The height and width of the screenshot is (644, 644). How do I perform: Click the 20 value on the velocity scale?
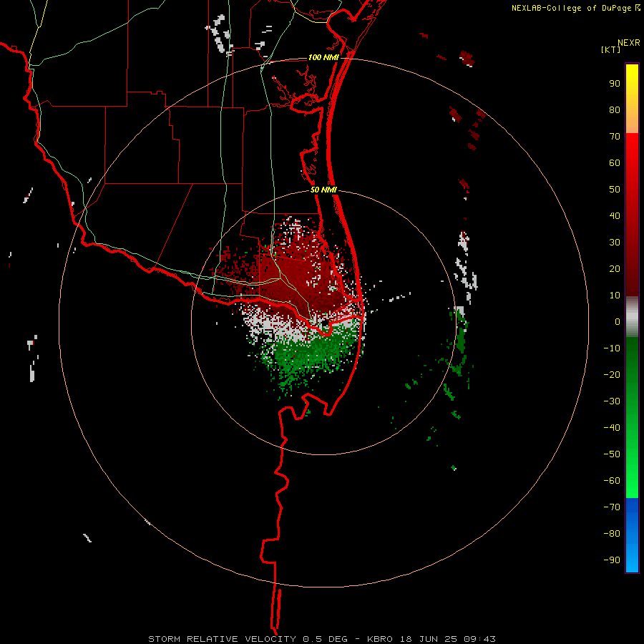615,268
